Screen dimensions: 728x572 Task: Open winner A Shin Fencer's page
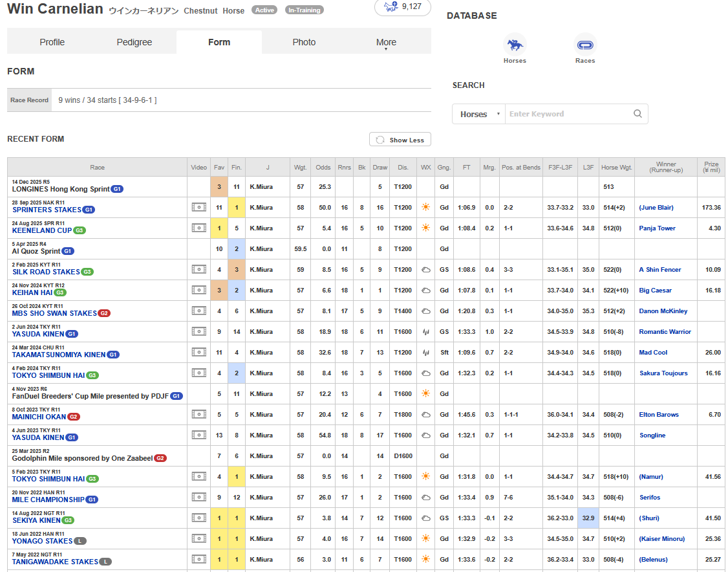(x=659, y=270)
